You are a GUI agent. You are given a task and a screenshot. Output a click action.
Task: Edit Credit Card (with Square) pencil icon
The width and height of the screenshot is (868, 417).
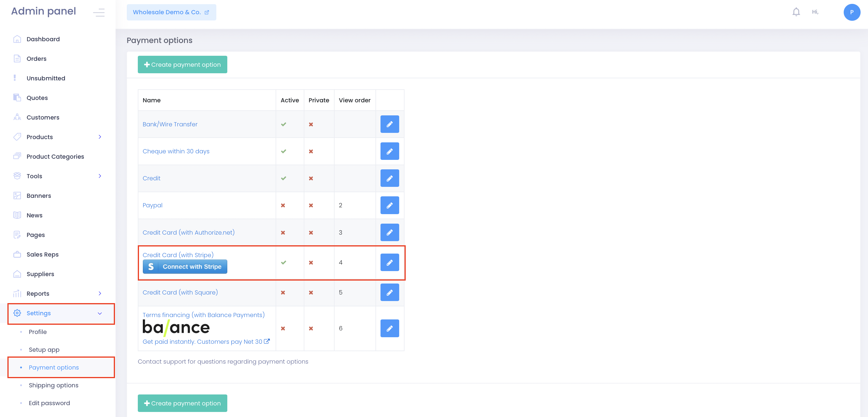click(x=389, y=292)
